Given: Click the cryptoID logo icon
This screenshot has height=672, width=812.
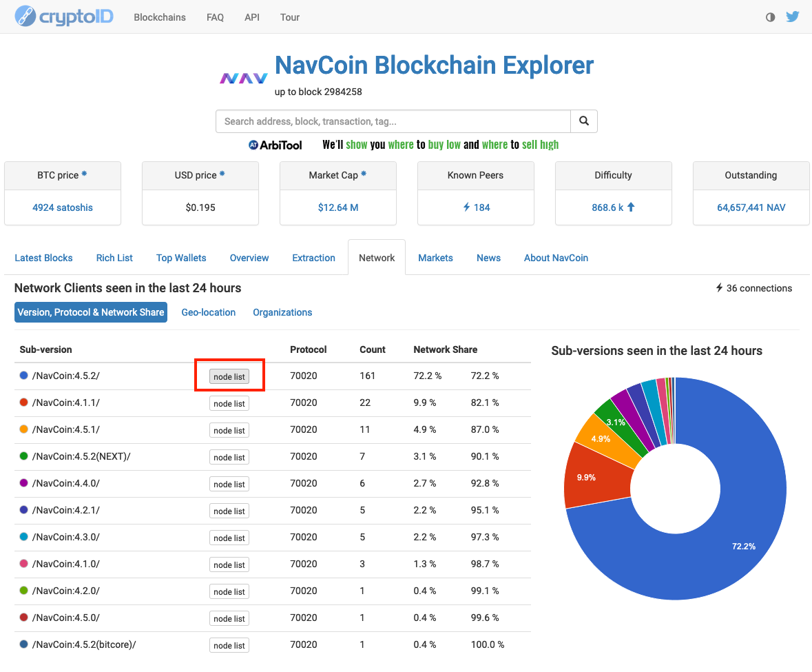Looking at the screenshot, I should (25, 17).
